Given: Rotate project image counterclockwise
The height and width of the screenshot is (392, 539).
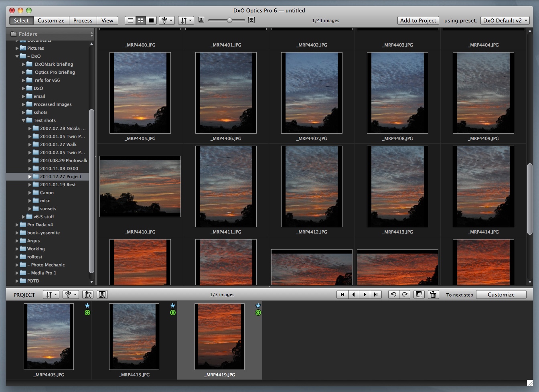Looking at the screenshot, I should [x=393, y=295].
